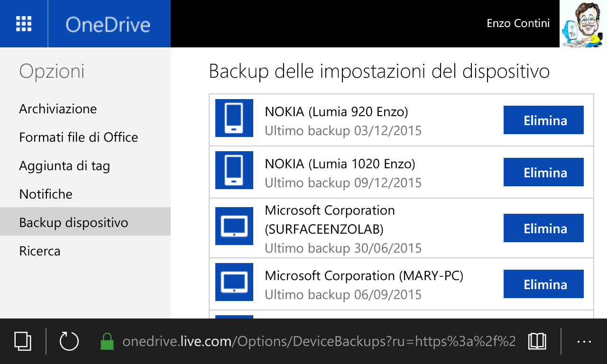Open the app launcher grid icon
The image size is (607, 364).
point(24,24)
